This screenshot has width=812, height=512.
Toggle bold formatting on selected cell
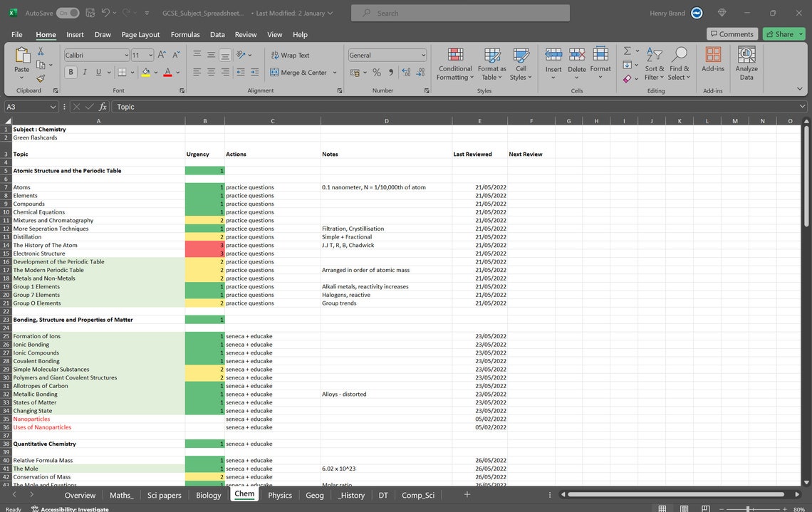[70, 72]
